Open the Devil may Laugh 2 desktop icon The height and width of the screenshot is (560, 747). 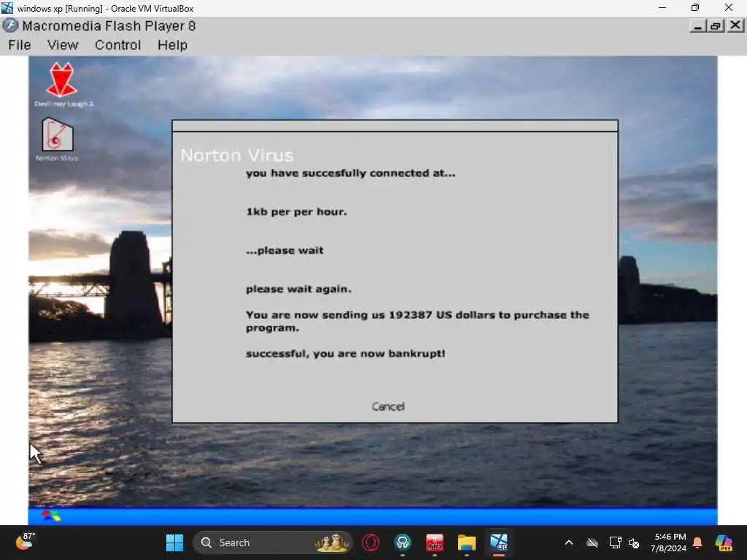click(62, 84)
